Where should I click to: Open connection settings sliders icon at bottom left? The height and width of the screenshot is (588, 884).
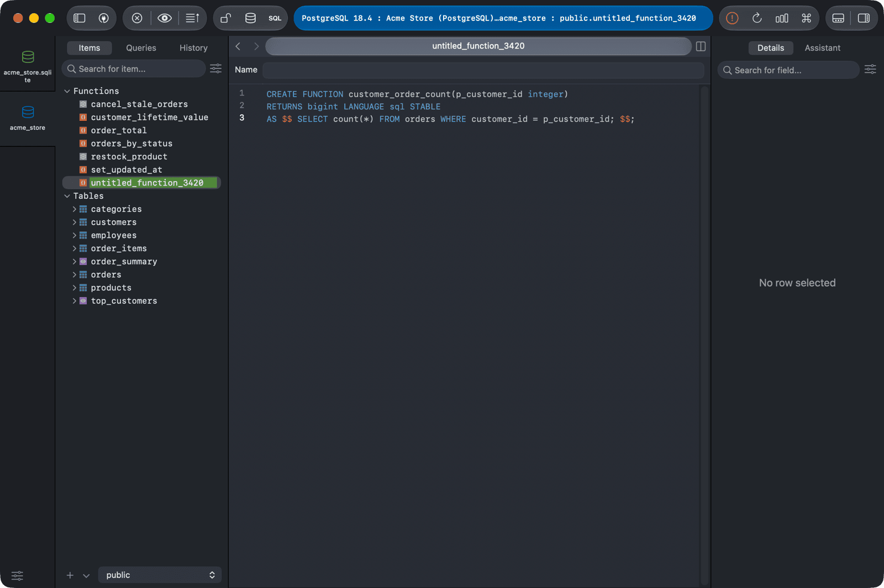(17, 575)
